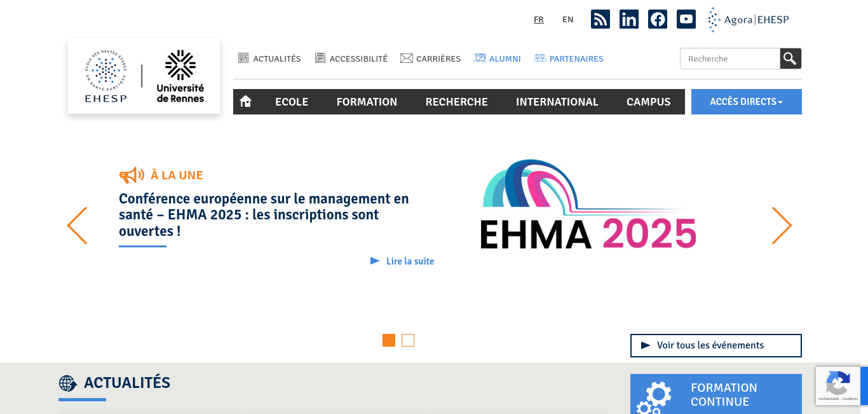The width and height of the screenshot is (868, 414).
Task: Open the Partenaires link
Action: coord(569,59)
